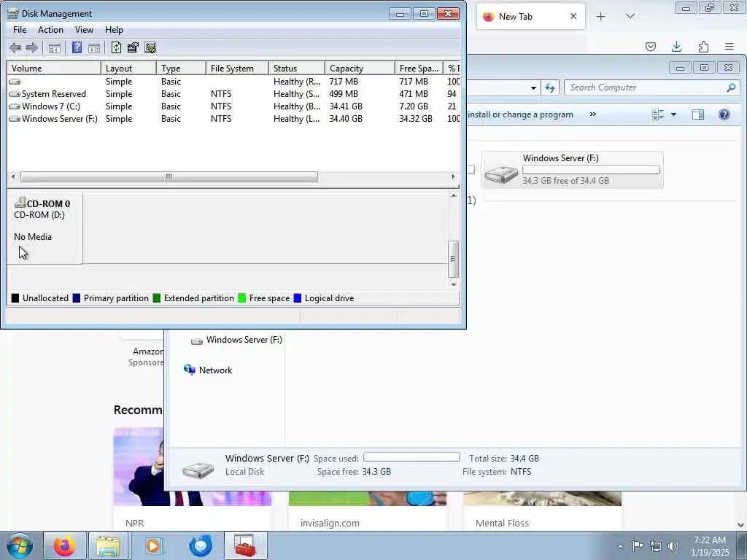The image size is (747, 560).
Task: Open Firefox Downloads icon
Action: click(677, 46)
